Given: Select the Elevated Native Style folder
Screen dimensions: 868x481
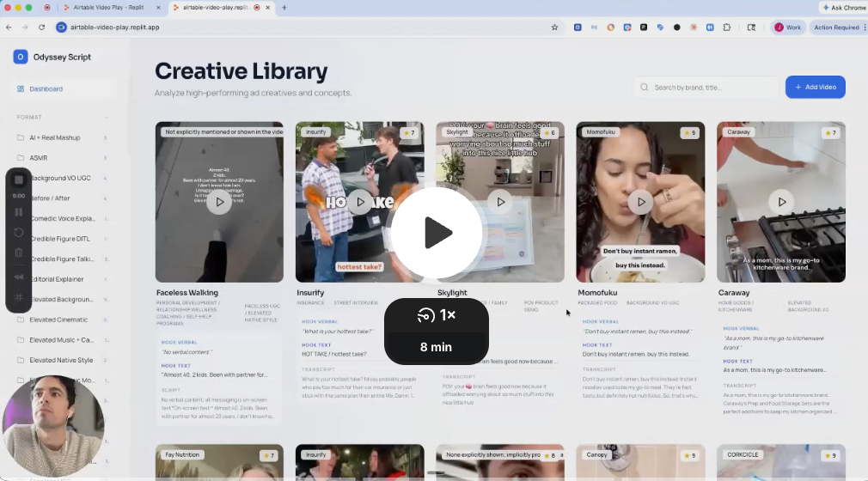Looking at the screenshot, I should click(62, 360).
